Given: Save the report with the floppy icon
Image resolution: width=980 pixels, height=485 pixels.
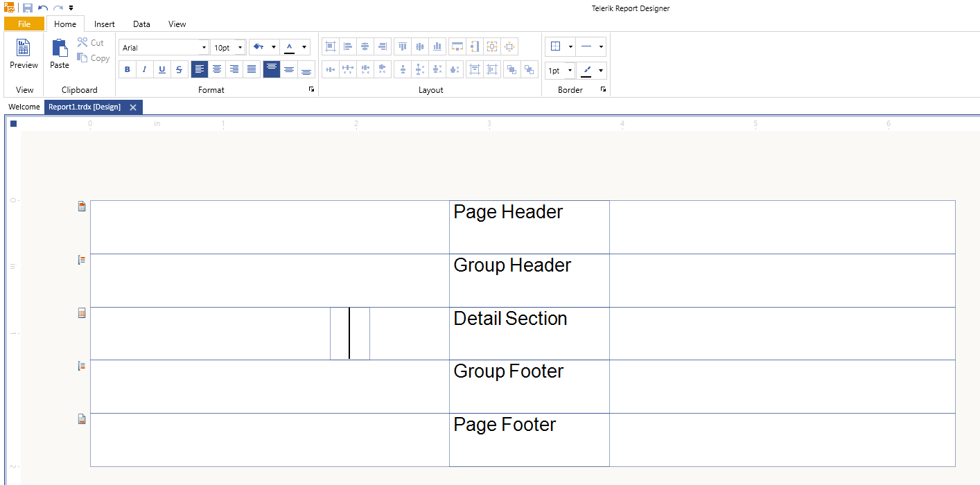Looking at the screenshot, I should [28, 8].
